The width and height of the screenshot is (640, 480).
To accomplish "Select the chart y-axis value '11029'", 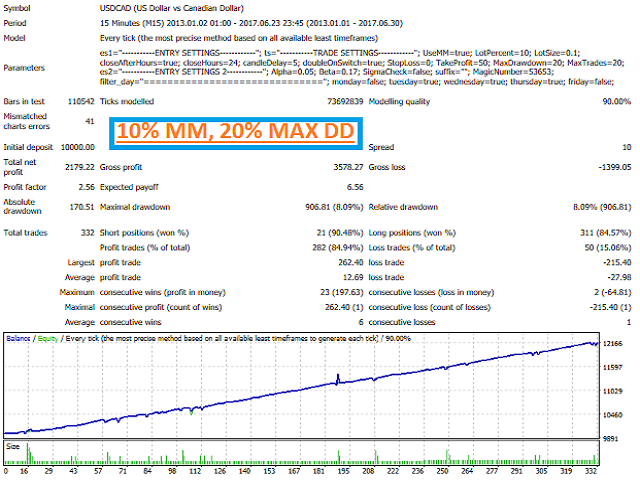I will point(613,391).
